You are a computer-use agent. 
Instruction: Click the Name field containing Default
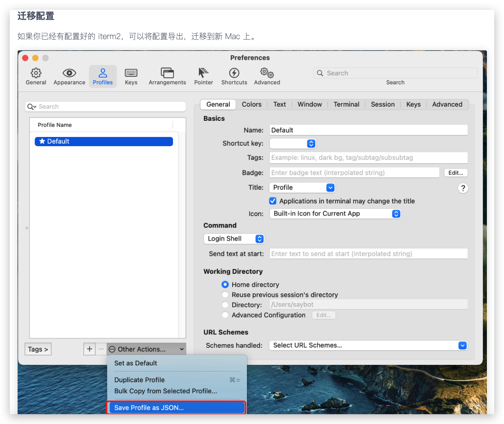(x=369, y=130)
